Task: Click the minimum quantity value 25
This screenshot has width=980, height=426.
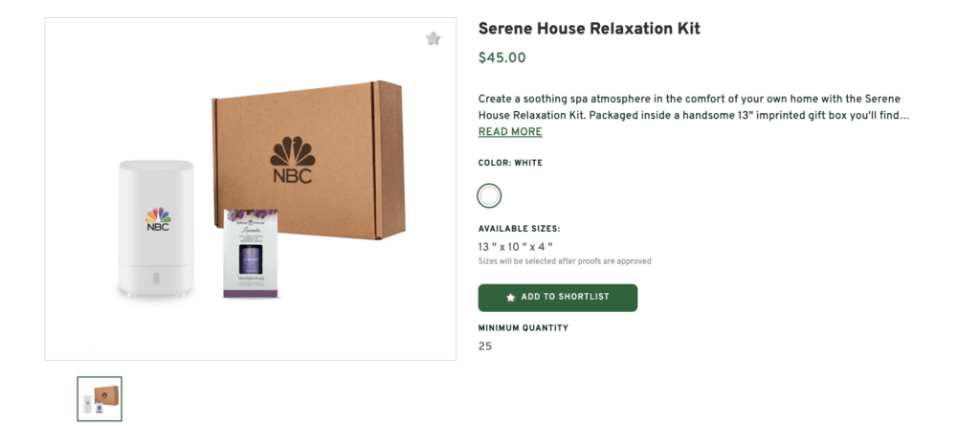Action: [x=485, y=346]
